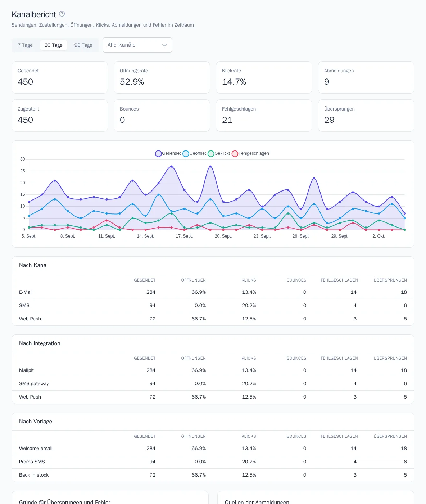The height and width of the screenshot is (504, 426).
Task: Click the Welcome email template row
Action: click(x=213, y=449)
